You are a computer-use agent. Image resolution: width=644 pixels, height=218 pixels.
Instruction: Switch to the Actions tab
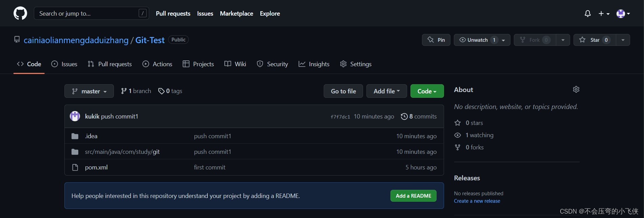coord(157,64)
